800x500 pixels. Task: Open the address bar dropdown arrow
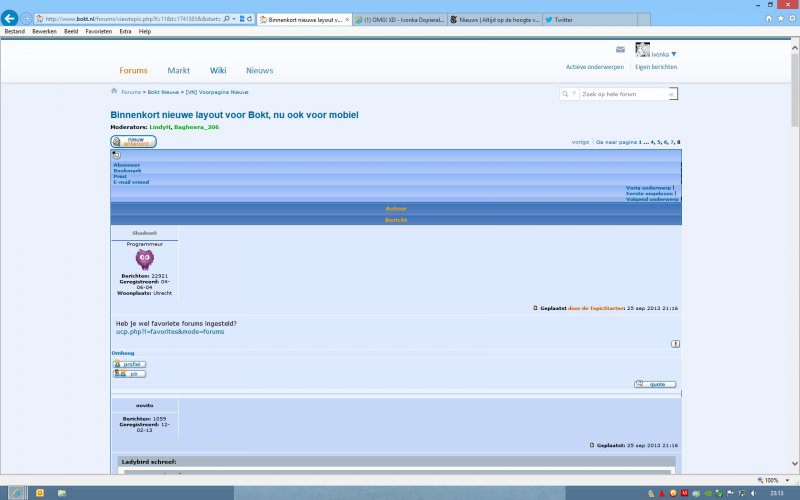[234, 19]
